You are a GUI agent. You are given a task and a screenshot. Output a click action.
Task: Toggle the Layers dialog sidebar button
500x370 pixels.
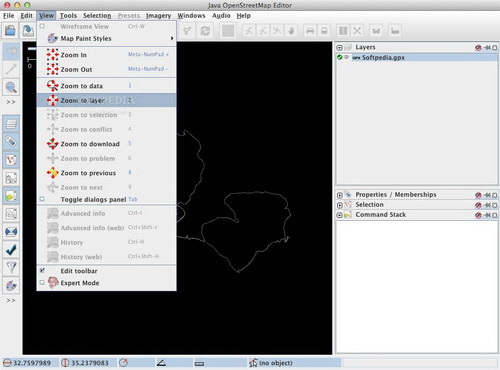11,124
